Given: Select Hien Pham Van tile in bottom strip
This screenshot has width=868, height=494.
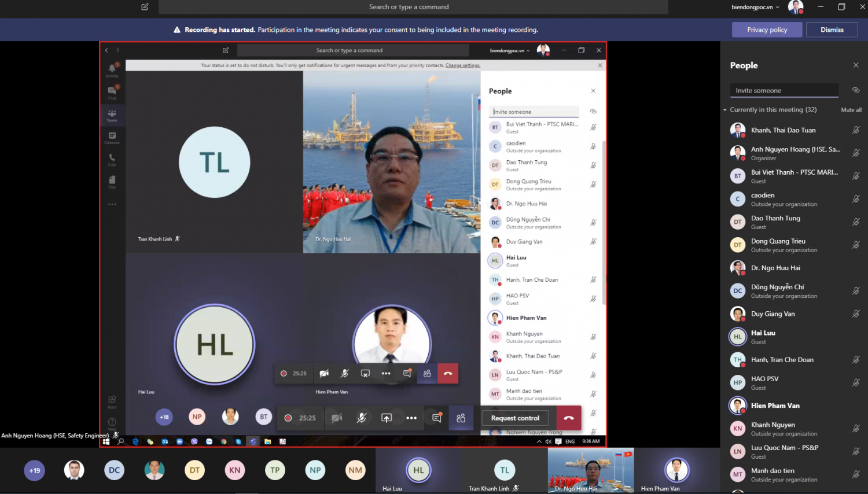Looking at the screenshot, I should pos(676,470).
